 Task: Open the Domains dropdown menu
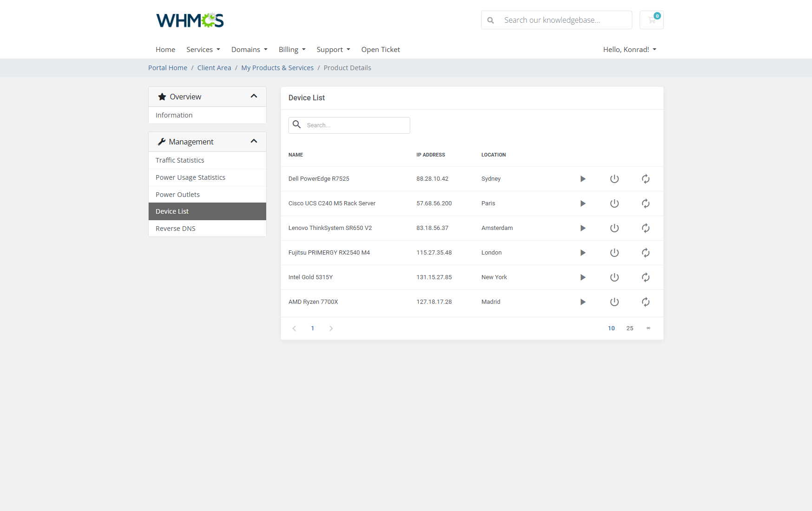(249, 50)
